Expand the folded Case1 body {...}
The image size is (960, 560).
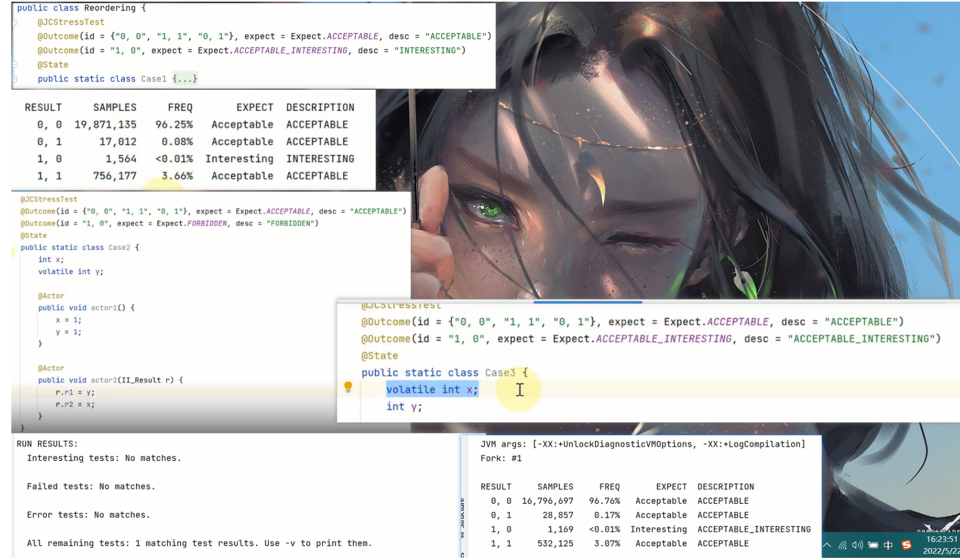click(185, 78)
